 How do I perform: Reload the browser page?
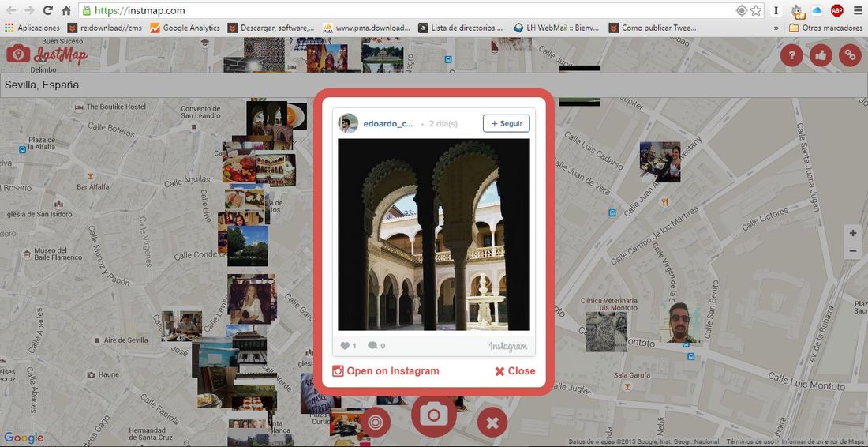(x=47, y=10)
